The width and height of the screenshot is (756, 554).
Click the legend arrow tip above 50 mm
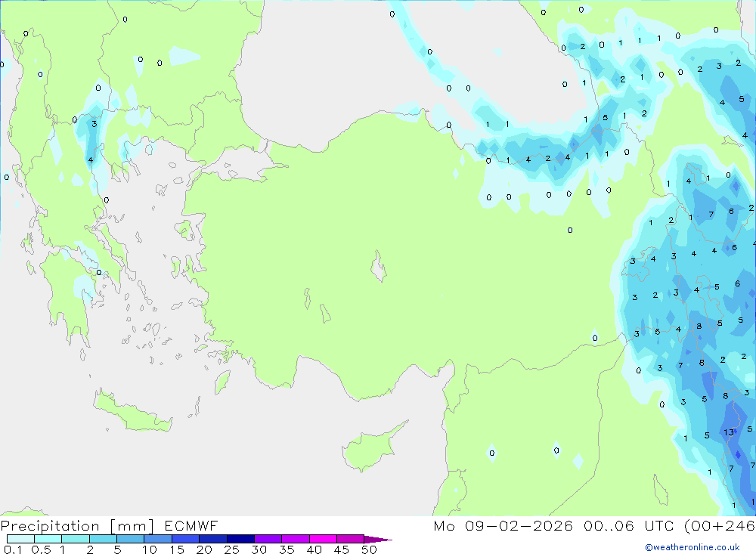378,540
